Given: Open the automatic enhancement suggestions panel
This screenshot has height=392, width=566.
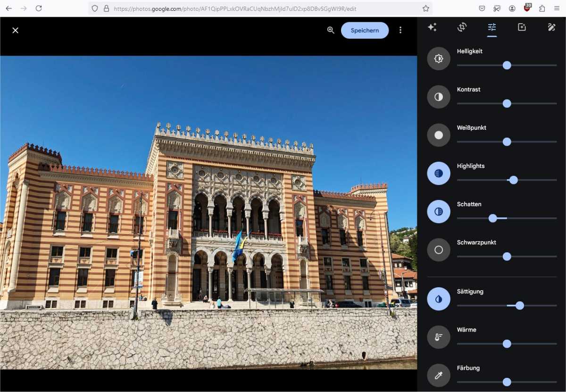Looking at the screenshot, I should (x=433, y=27).
